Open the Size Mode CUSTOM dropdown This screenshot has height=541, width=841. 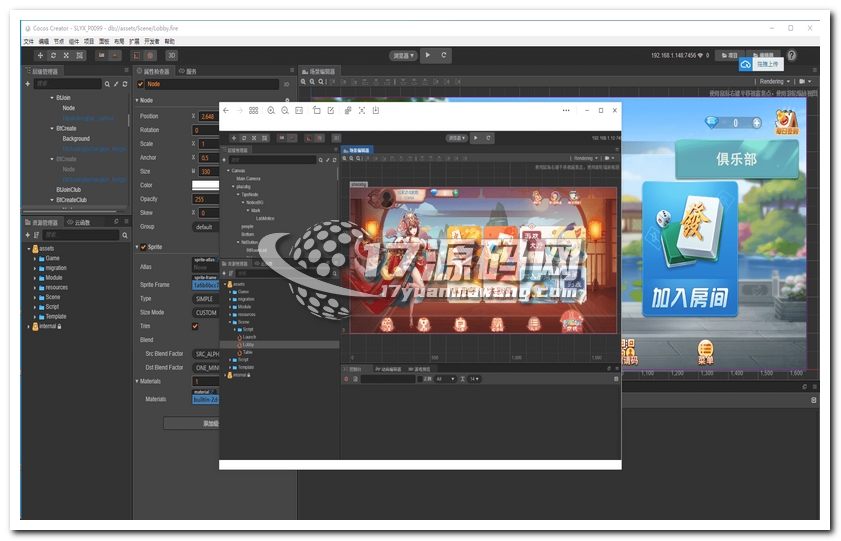(205, 313)
